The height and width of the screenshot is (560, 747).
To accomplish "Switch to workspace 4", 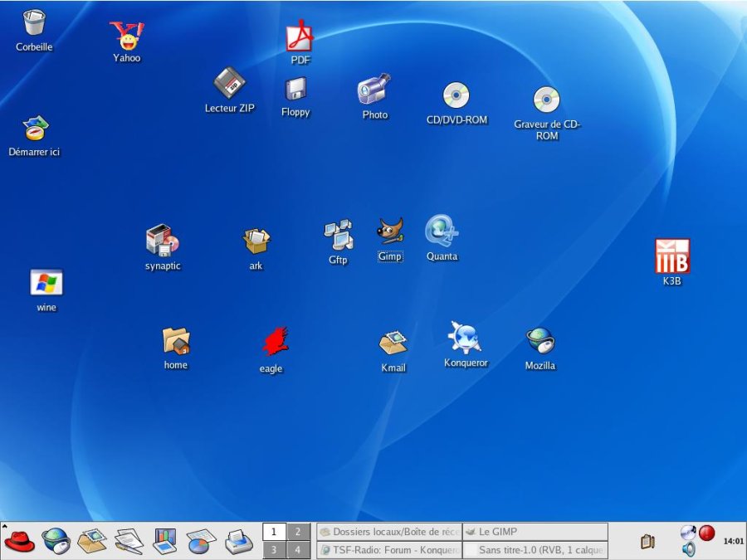I will (x=298, y=550).
